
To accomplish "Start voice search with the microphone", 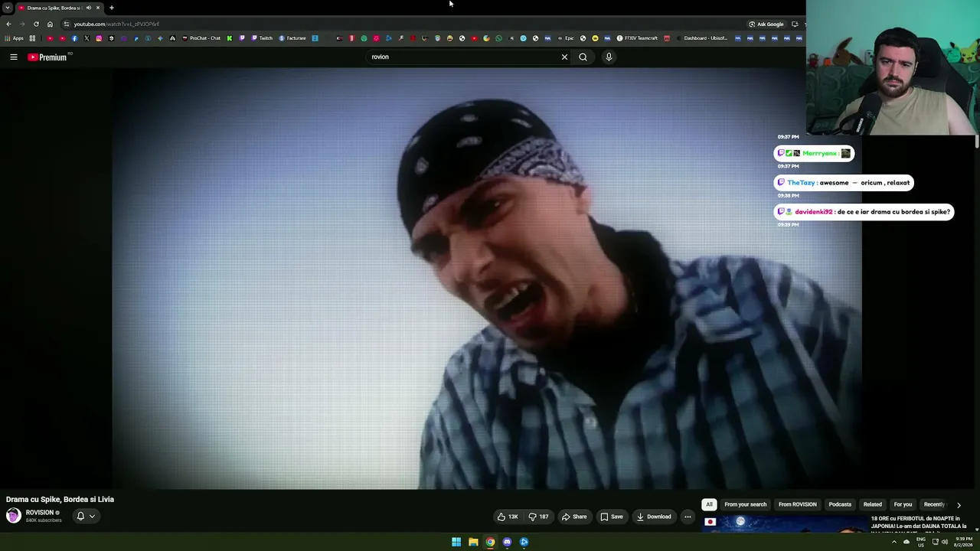I will point(609,57).
